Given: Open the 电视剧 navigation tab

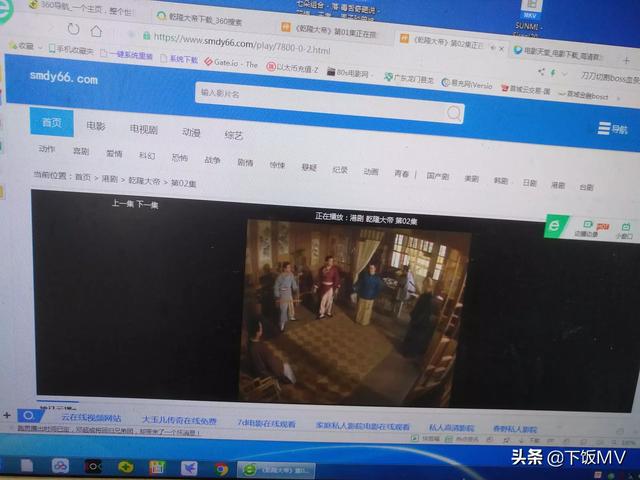Looking at the screenshot, I should pos(144,129).
